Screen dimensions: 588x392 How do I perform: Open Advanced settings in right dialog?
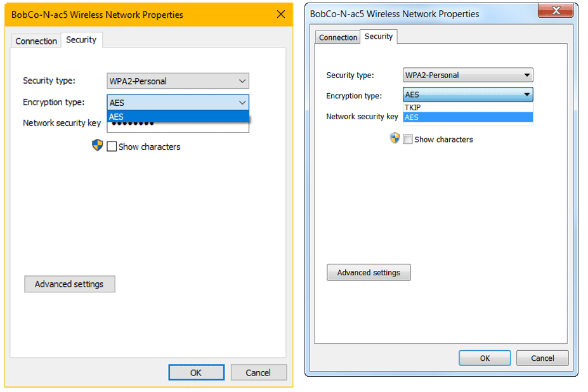[369, 273]
